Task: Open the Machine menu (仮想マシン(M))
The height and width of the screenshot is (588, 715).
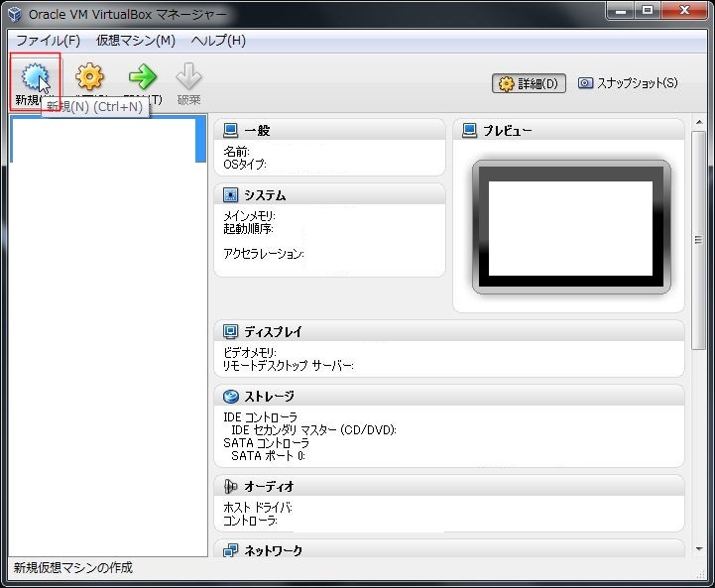Action: [x=136, y=41]
